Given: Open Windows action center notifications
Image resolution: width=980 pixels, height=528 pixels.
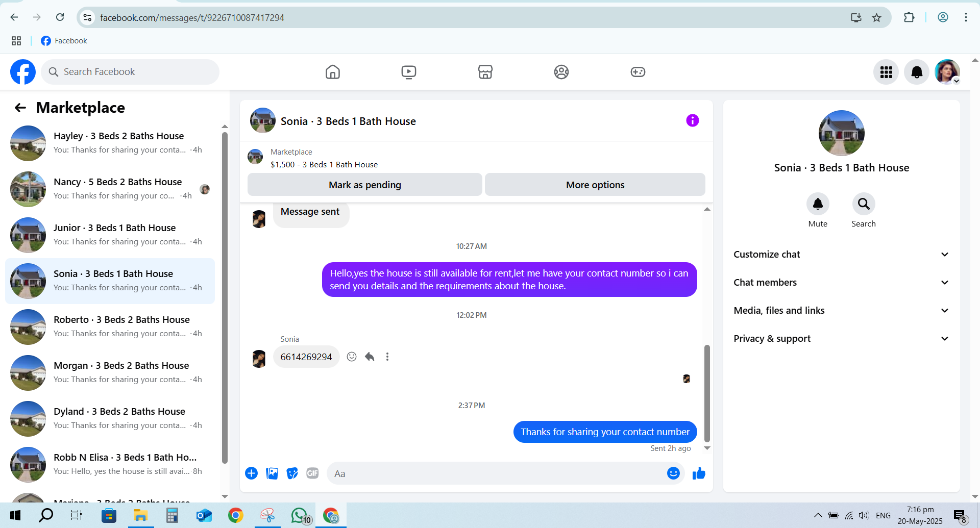Looking at the screenshot, I should pyautogui.click(x=960, y=516).
